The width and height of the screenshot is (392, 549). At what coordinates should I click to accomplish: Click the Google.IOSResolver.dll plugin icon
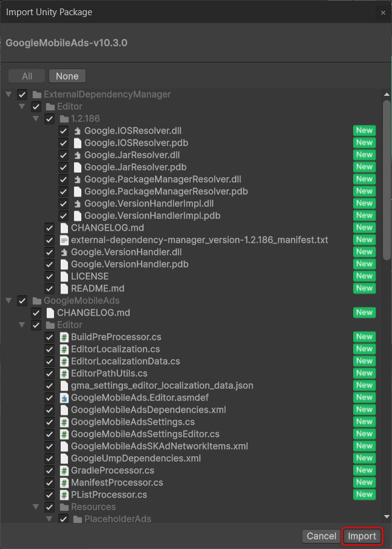78,131
